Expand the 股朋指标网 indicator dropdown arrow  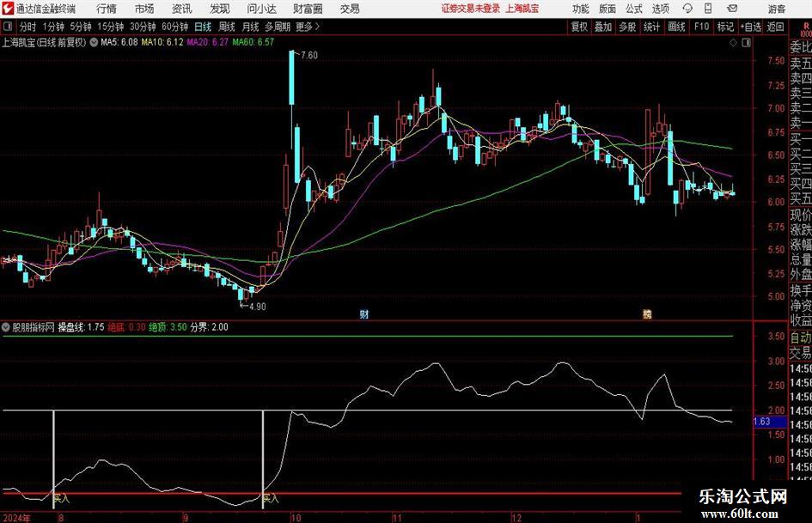point(6,327)
